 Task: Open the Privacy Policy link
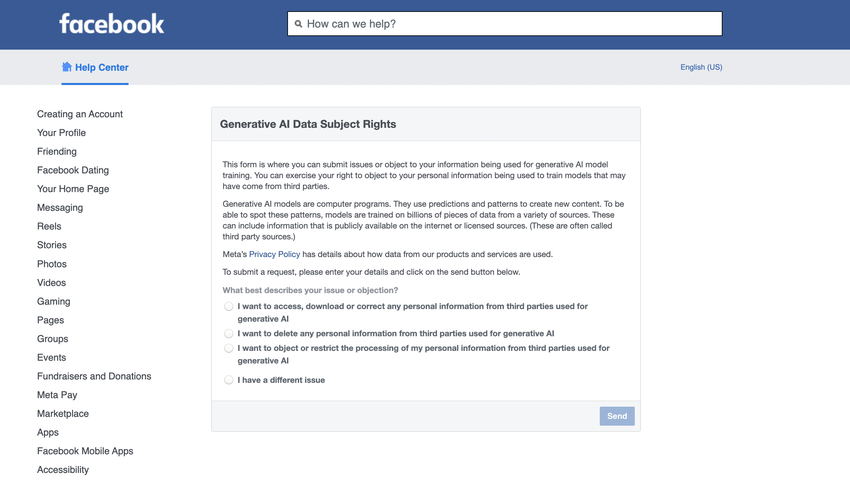click(274, 254)
